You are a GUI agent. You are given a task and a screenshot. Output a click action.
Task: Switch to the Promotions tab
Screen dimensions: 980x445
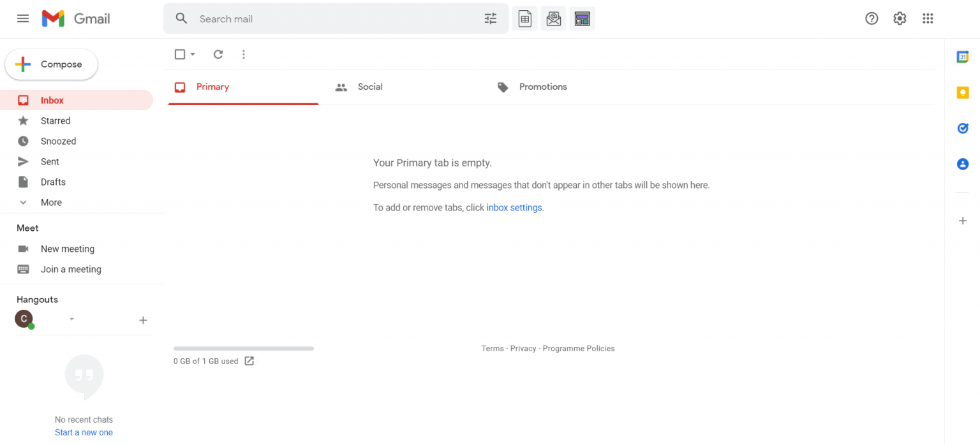click(542, 87)
